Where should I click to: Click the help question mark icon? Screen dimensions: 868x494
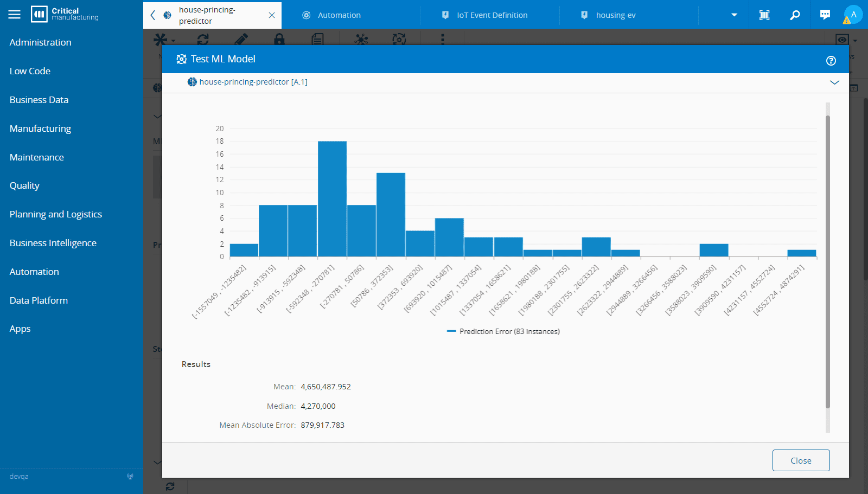tap(831, 61)
